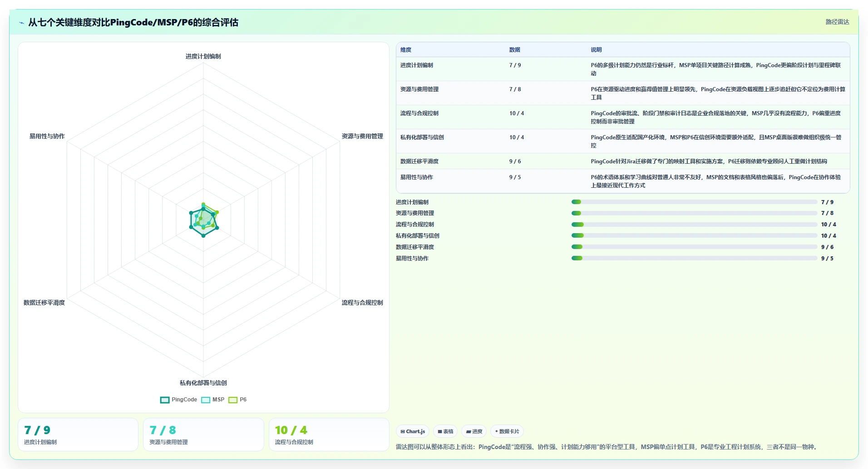Click the 进度计划编制 progress bar
This screenshot has width=868, height=469.
[x=694, y=202]
